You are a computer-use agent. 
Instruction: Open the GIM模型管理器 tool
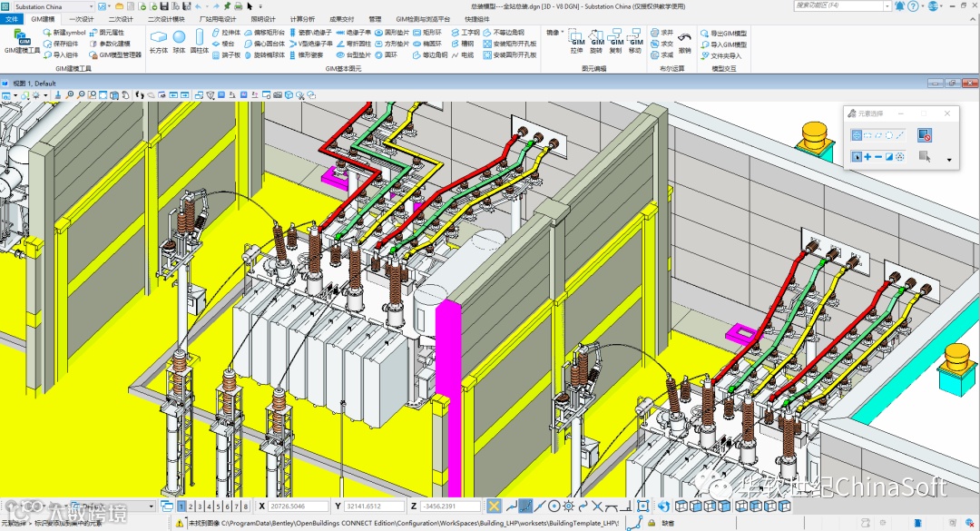click(115, 55)
